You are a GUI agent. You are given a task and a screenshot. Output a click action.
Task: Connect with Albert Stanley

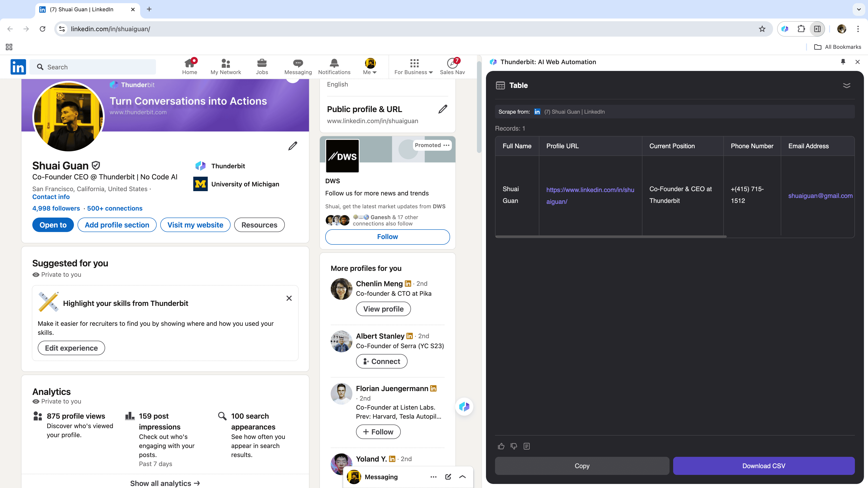(381, 361)
